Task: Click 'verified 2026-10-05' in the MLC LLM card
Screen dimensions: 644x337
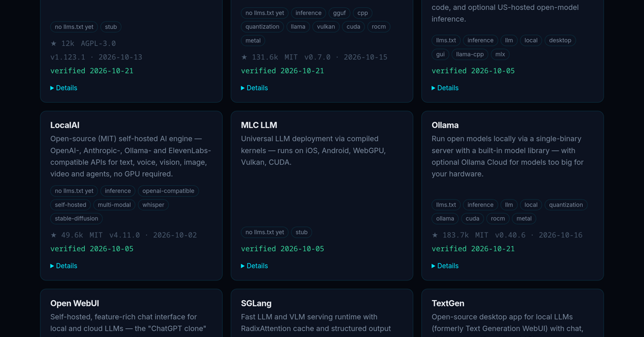Action: click(282, 249)
